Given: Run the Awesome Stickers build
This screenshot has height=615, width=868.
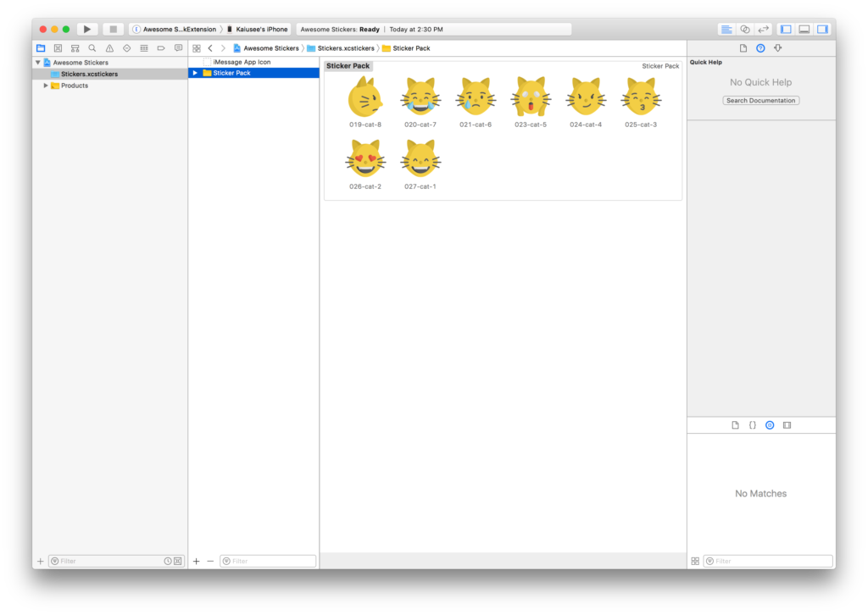Looking at the screenshot, I should (x=87, y=30).
